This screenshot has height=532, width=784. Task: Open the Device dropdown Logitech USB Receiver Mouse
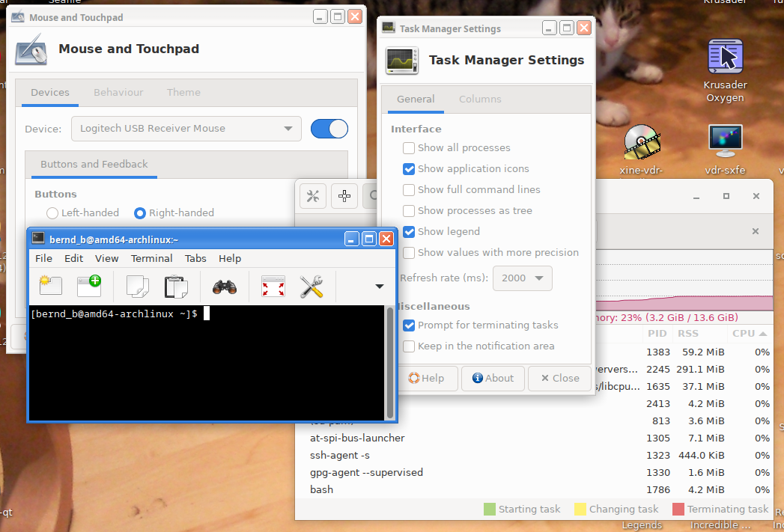click(186, 129)
